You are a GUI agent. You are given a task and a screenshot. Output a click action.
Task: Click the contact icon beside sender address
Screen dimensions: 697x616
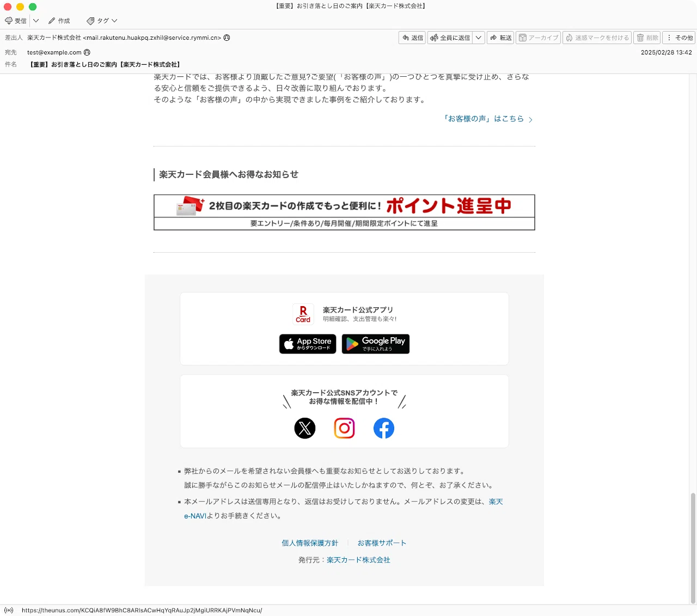click(x=227, y=38)
